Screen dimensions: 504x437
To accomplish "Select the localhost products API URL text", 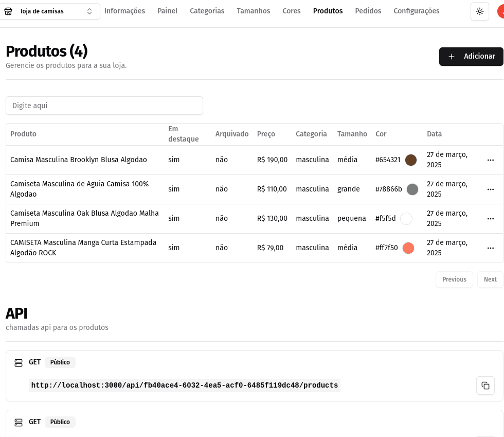I will point(185,385).
